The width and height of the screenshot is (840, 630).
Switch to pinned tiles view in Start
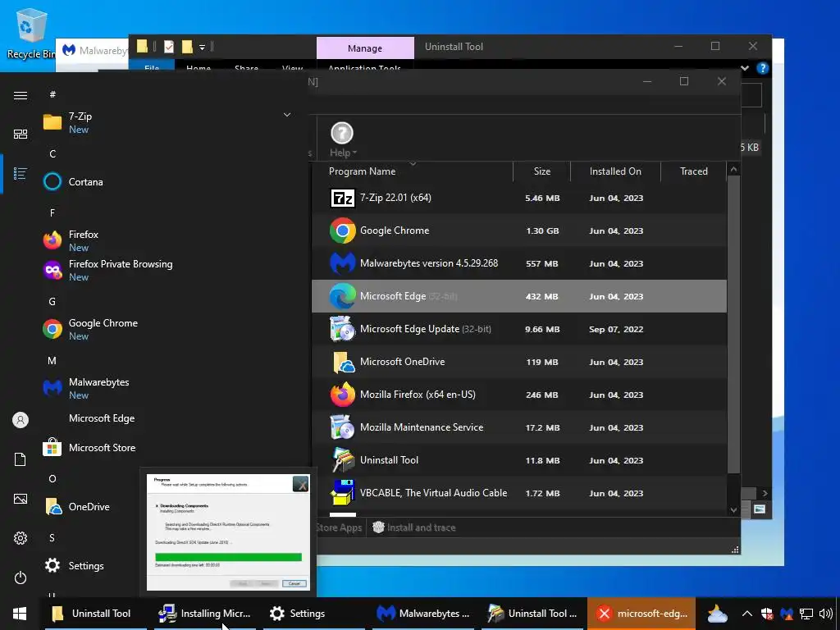21,134
